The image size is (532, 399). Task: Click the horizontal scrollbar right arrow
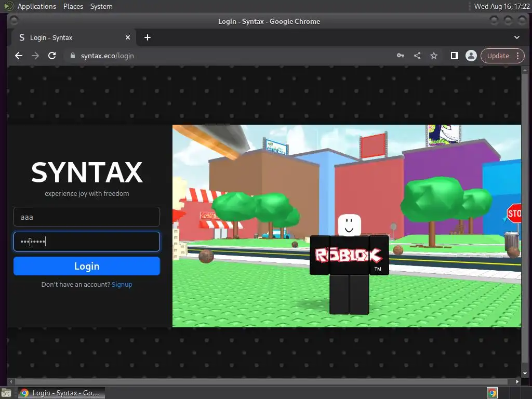pyautogui.click(x=517, y=381)
